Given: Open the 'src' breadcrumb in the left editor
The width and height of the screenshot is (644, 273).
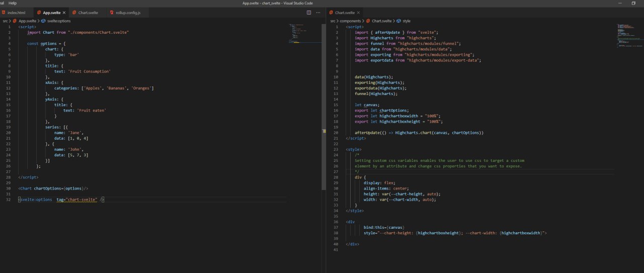Looking at the screenshot, I should [x=5, y=21].
